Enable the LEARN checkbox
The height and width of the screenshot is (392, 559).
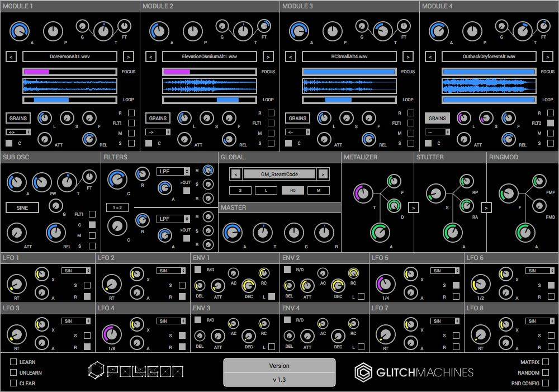click(13, 362)
